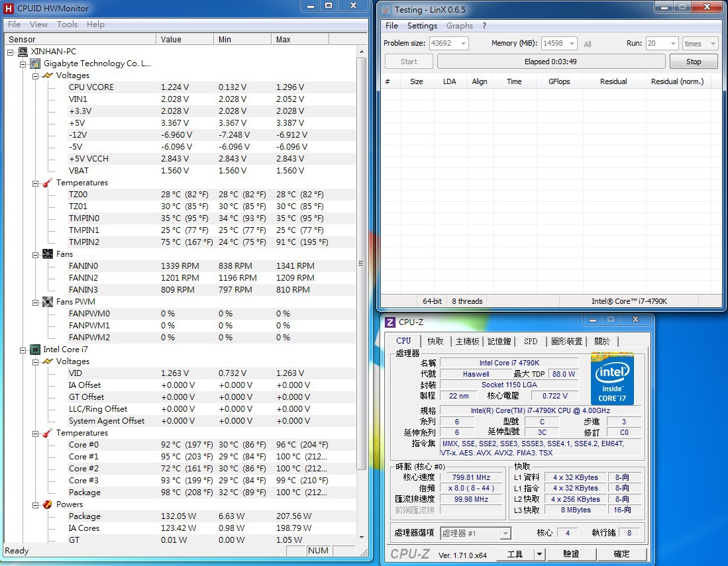The height and width of the screenshot is (566, 728).
Task: Click the Gigabyte motherboard icon
Action: [35, 64]
